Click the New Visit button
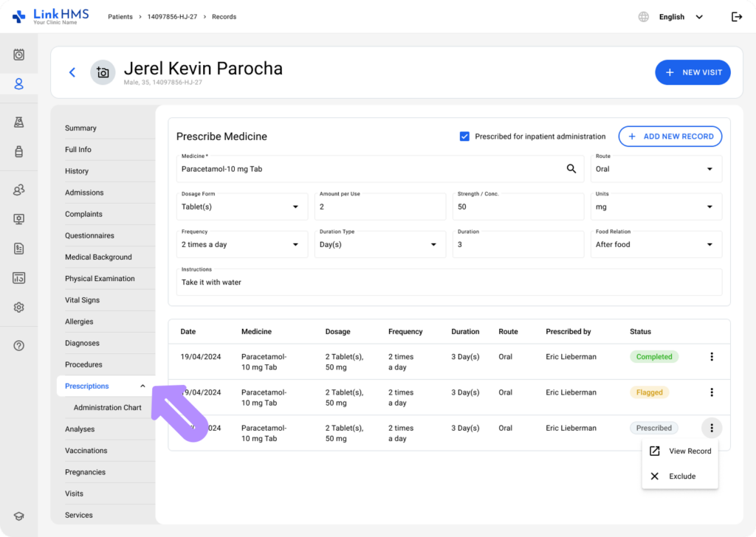 (x=693, y=72)
